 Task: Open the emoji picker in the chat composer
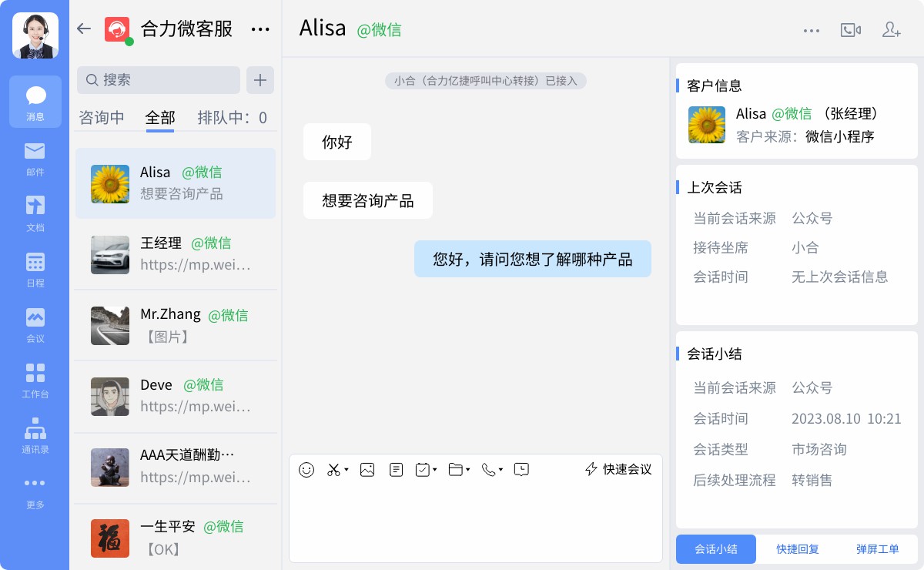coord(306,469)
